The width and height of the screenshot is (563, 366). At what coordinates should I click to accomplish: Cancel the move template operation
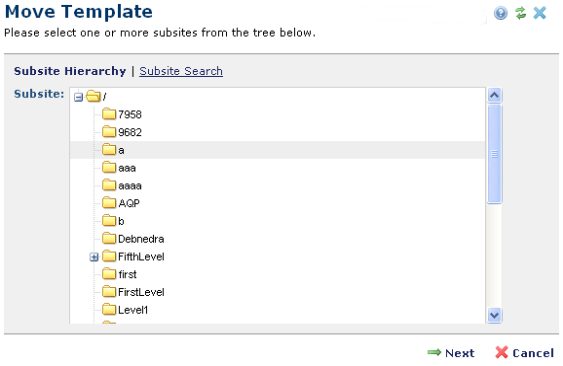[525, 353]
